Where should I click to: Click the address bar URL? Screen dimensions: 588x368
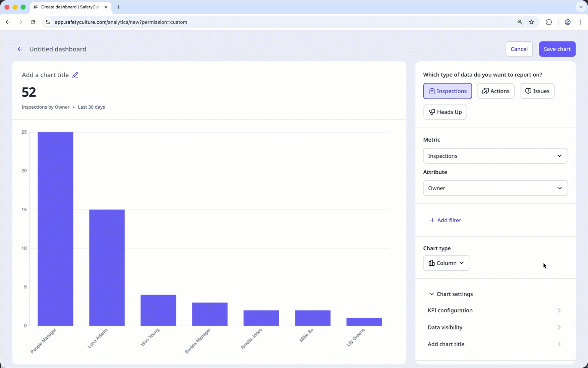tap(121, 22)
